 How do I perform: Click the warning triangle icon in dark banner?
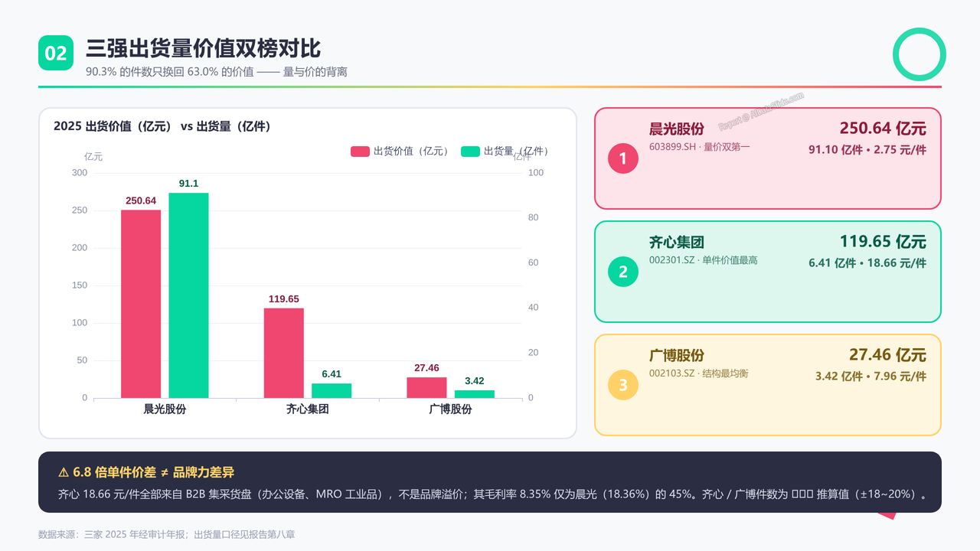point(64,473)
